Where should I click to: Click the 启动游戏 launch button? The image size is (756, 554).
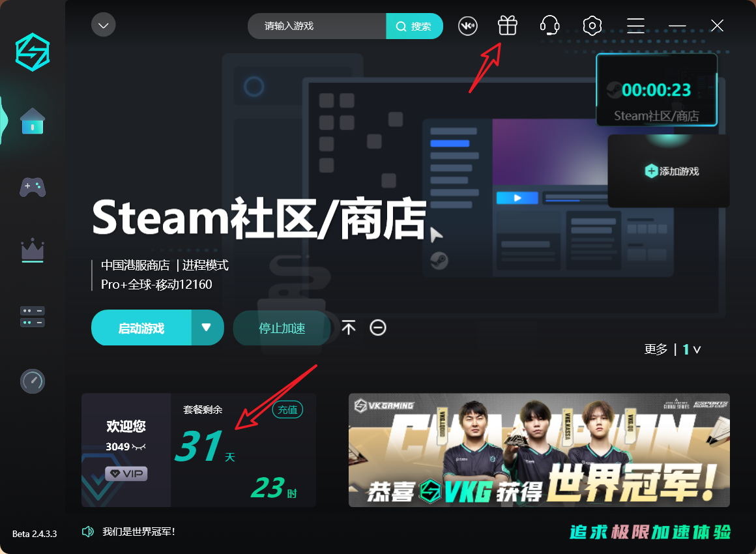(141, 328)
